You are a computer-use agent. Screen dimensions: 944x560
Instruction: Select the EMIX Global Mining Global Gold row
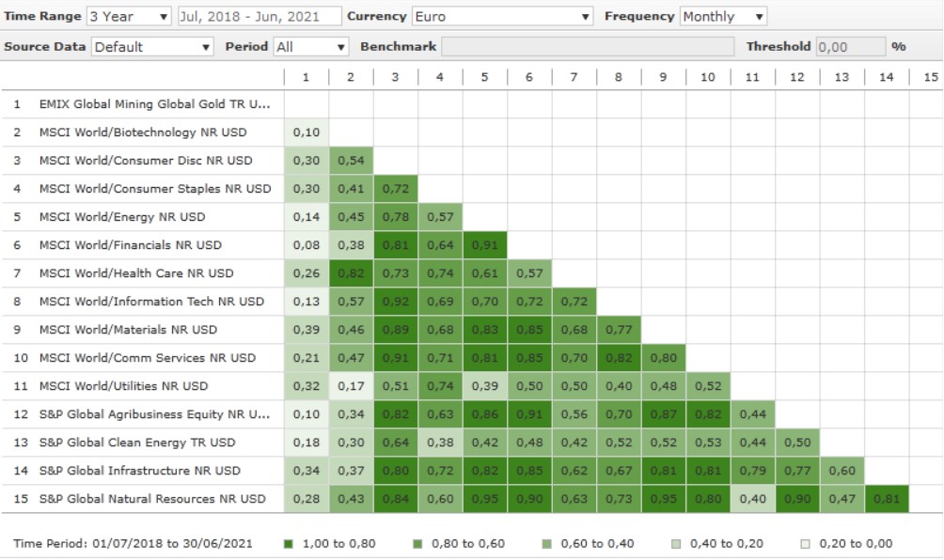154,104
